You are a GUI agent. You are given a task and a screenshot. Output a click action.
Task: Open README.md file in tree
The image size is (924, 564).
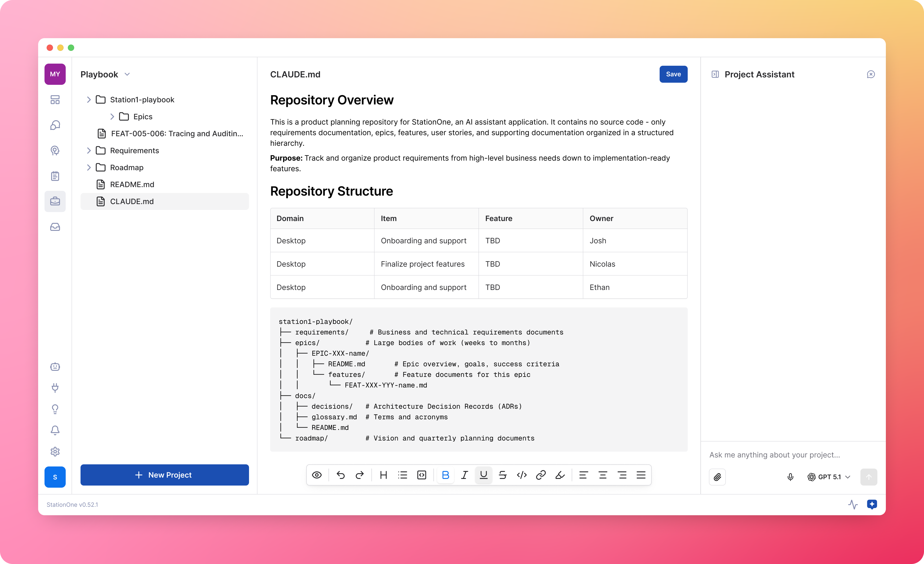(x=132, y=184)
